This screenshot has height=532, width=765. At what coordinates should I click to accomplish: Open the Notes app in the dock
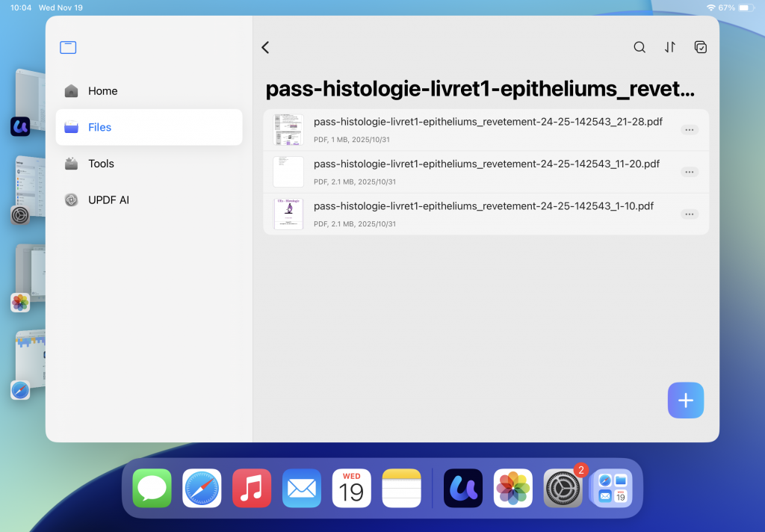coord(401,488)
